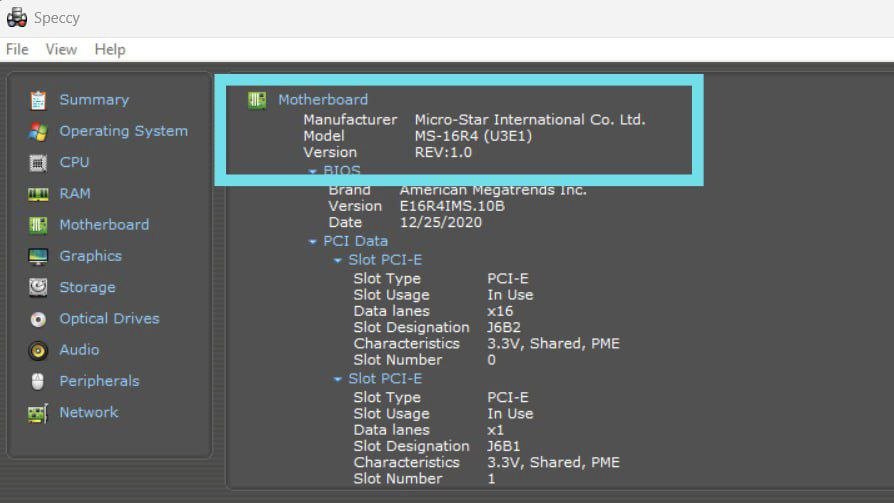This screenshot has height=503, width=894.
Task: Click the PCI Data label
Action: [355, 241]
